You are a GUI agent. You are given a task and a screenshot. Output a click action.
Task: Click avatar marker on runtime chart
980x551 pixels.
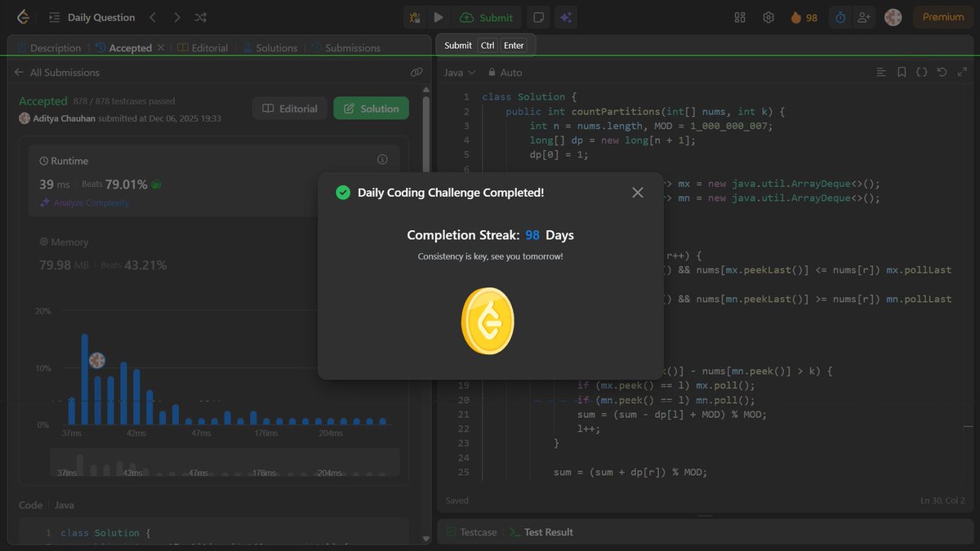pos(96,360)
